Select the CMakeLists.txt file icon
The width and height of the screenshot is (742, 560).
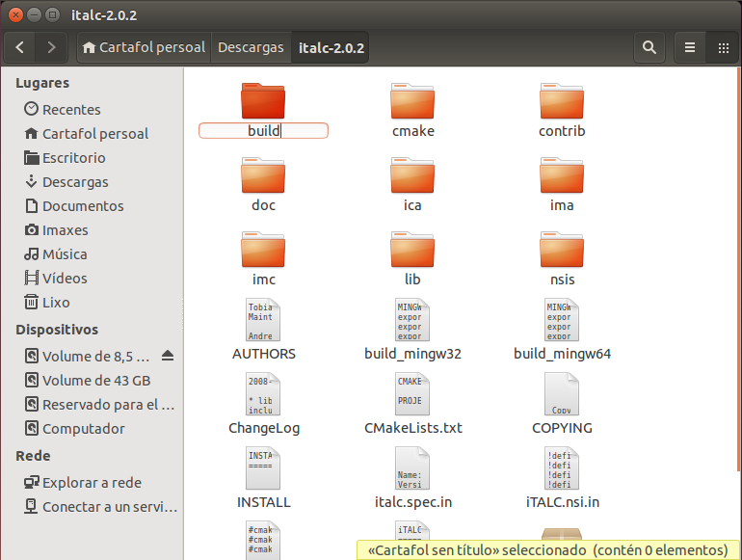[412, 394]
